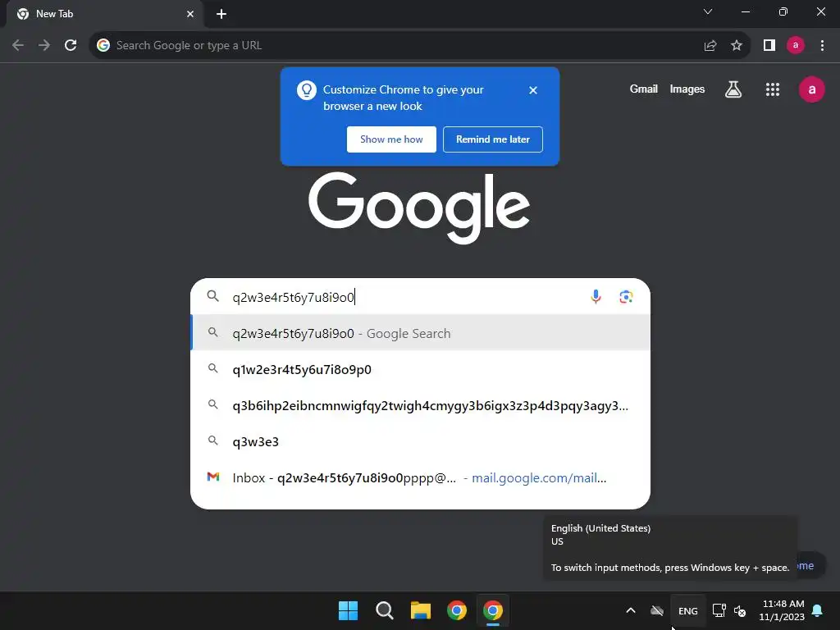This screenshot has width=840, height=630.
Task: Open the first Chrome taskbar icon
Action: pyautogui.click(x=457, y=610)
